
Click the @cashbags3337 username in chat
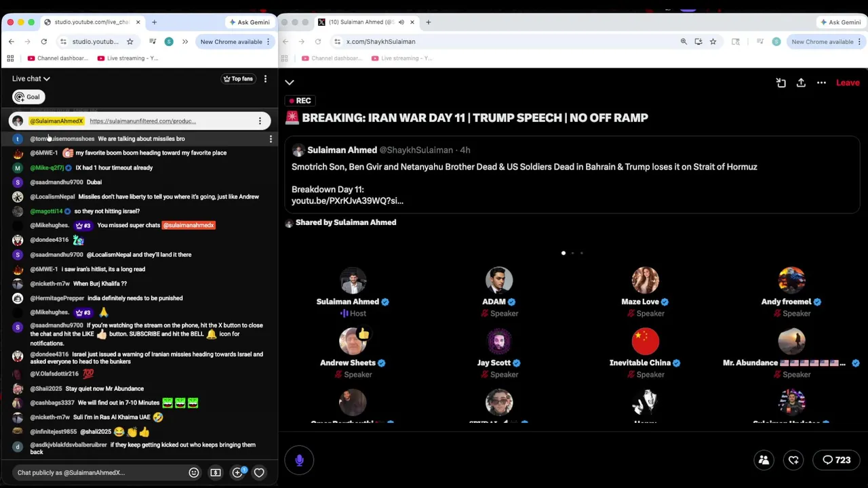(52, 403)
